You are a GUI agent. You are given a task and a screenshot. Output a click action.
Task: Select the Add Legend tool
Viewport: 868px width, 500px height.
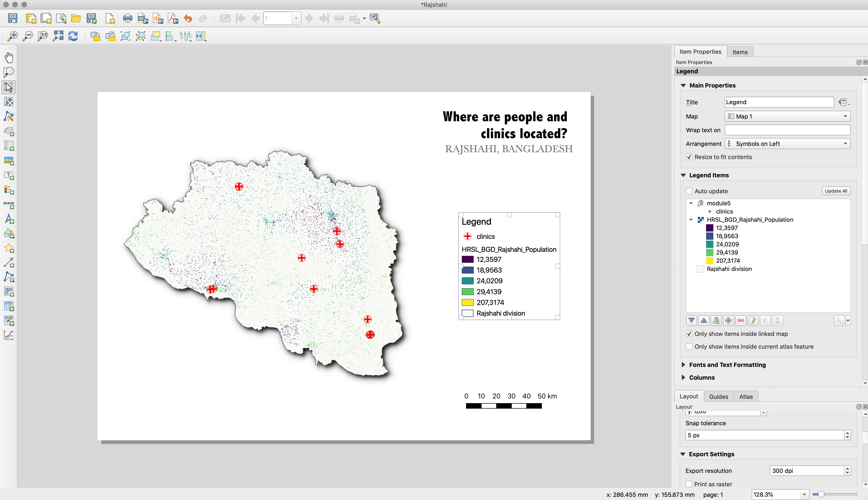click(9, 190)
